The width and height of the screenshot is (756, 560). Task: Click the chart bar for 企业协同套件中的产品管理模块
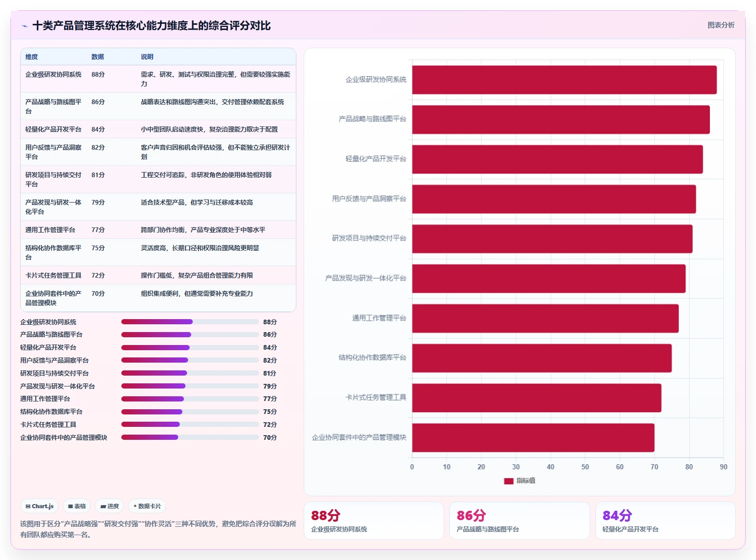click(x=533, y=438)
